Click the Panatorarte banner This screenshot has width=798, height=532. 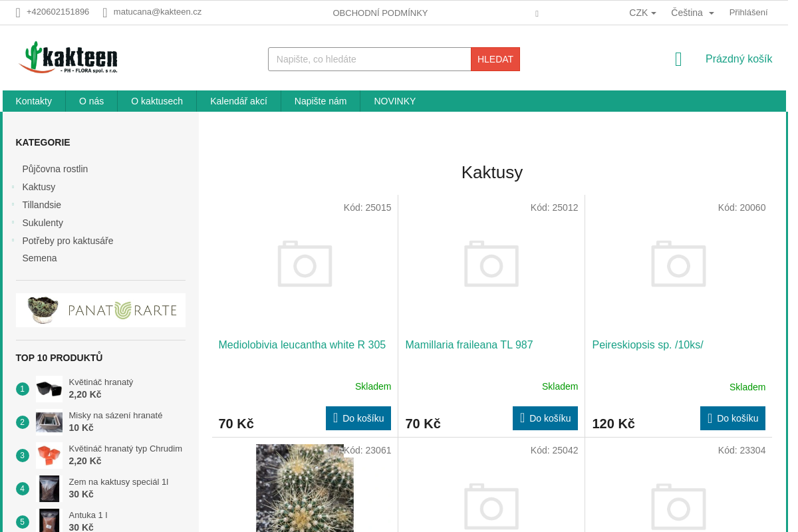click(x=100, y=310)
